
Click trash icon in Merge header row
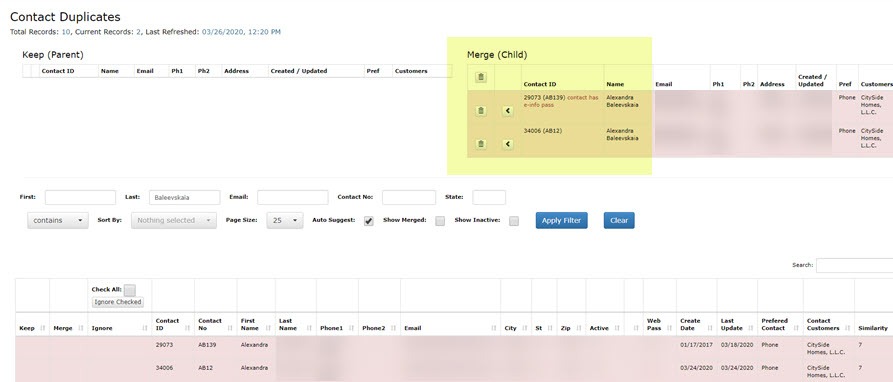pos(481,77)
